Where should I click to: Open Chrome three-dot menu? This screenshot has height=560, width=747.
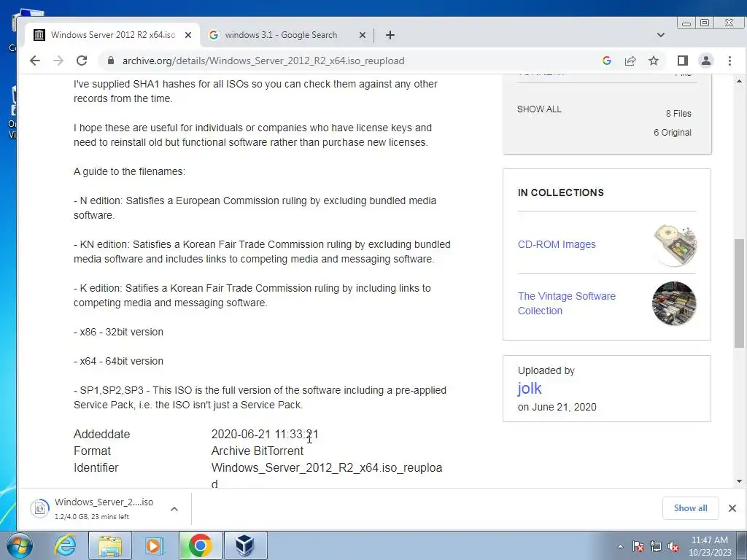[x=729, y=61]
